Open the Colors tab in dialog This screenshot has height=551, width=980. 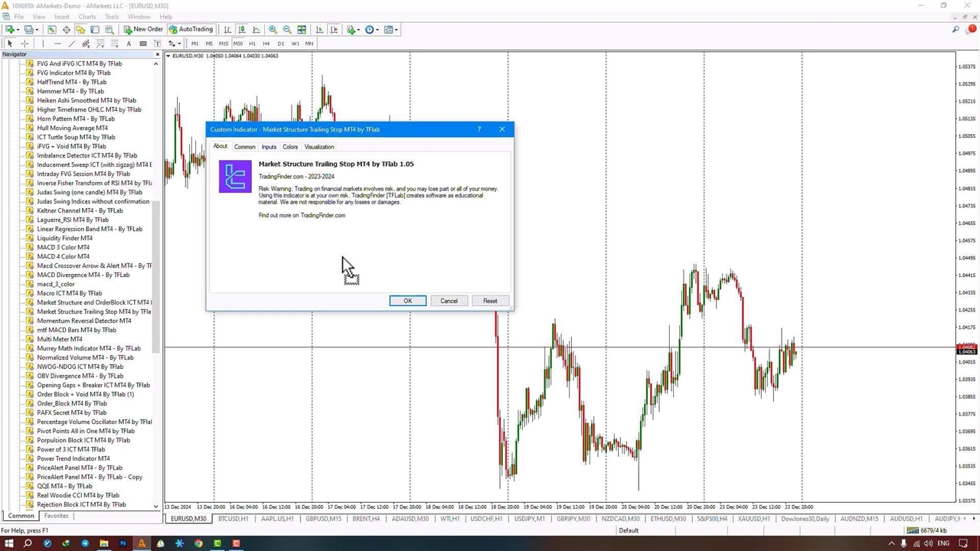coord(290,147)
